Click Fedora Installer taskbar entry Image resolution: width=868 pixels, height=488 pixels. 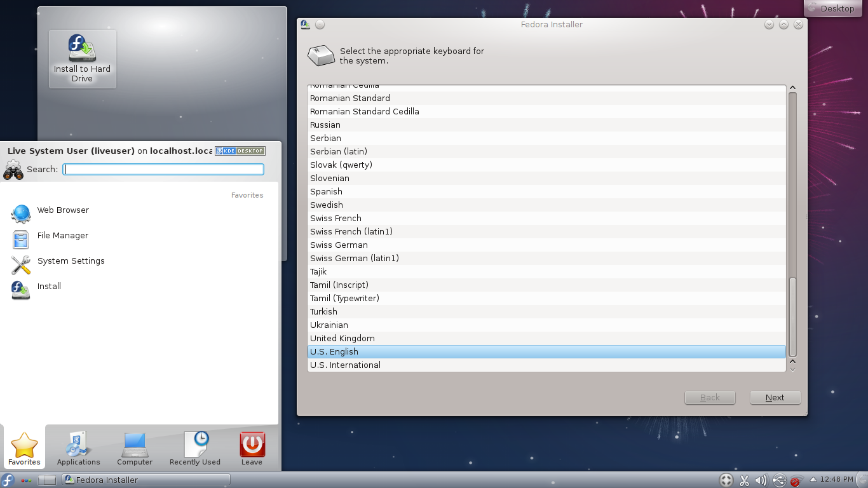tap(146, 480)
